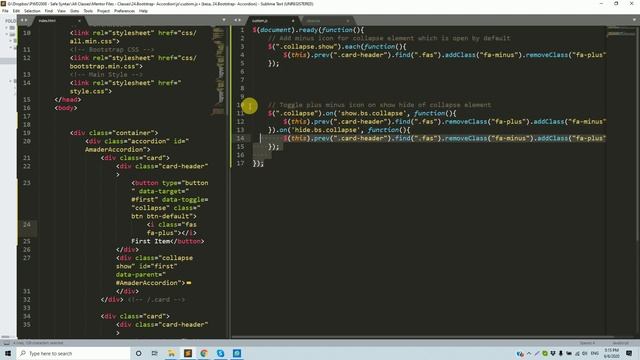Image resolution: width=640 pixels, height=360 pixels.
Task: Open the Edit menu
Action: click(x=16, y=11)
